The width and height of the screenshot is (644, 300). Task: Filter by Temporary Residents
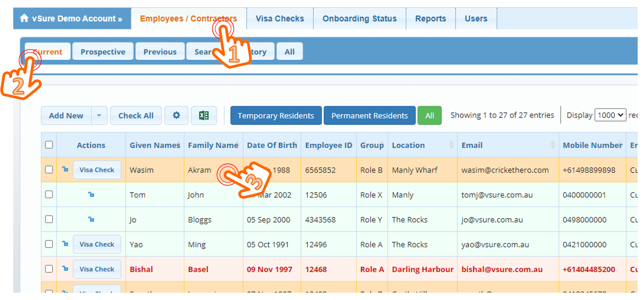click(276, 116)
